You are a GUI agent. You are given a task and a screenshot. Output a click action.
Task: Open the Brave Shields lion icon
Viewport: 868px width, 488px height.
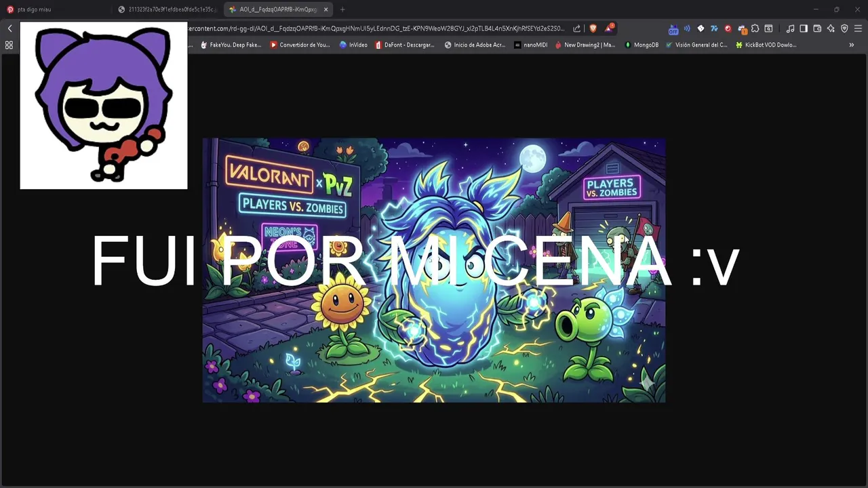pos(593,28)
